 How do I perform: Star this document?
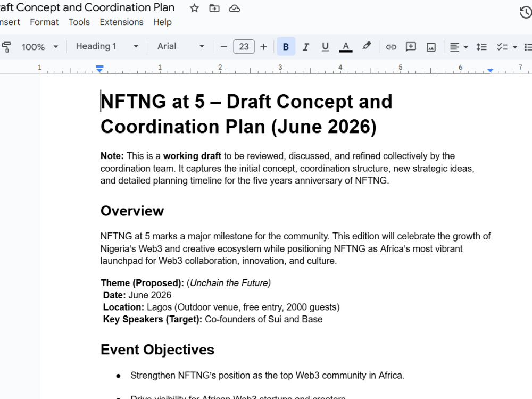(194, 8)
